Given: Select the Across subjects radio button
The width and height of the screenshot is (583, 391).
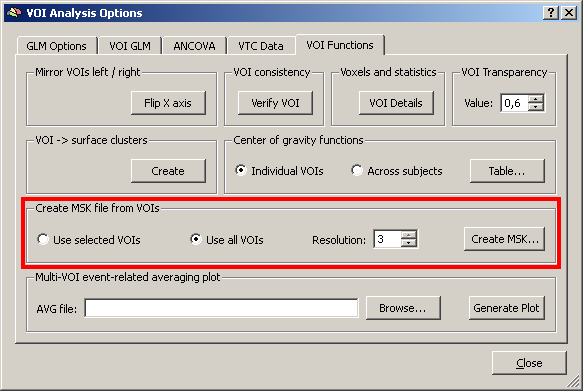Looking at the screenshot, I should (357, 171).
